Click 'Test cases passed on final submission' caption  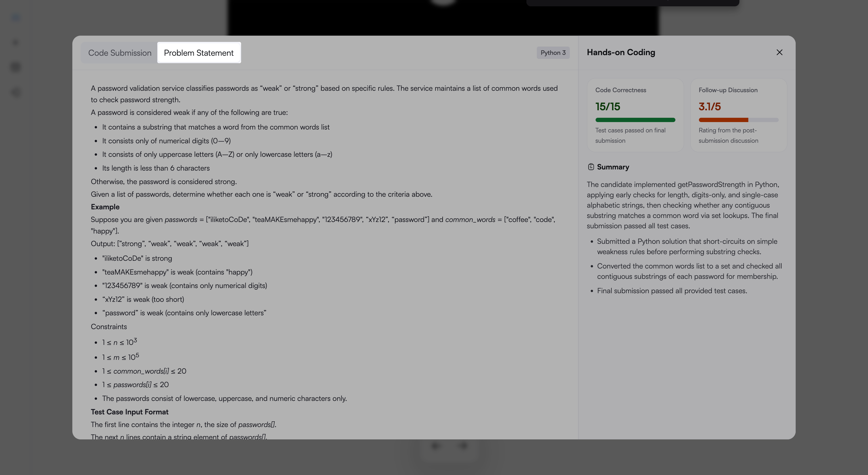(x=630, y=135)
